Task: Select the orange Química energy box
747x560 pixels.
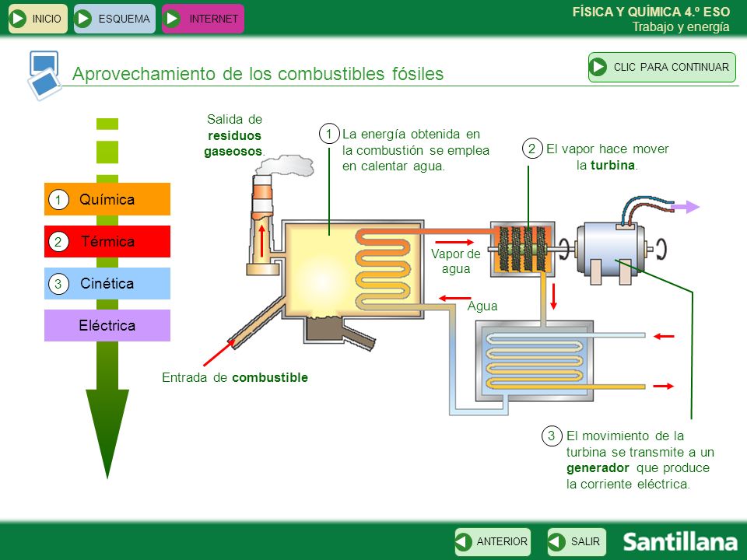Action: [x=107, y=199]
